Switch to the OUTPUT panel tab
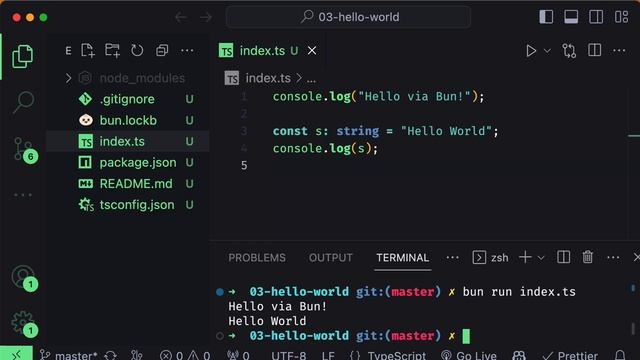The image size is (640, 360). tap(331, 258)
